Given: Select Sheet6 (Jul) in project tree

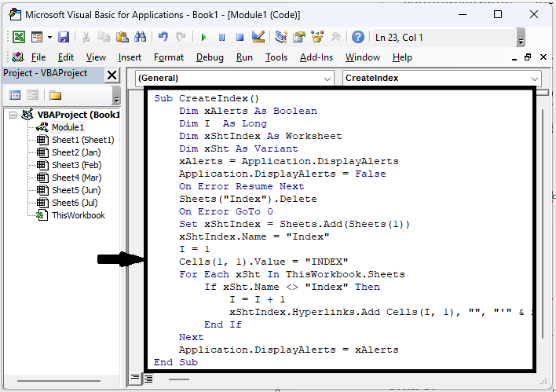Looking at the screenshot, I should (x=75, y=203).
